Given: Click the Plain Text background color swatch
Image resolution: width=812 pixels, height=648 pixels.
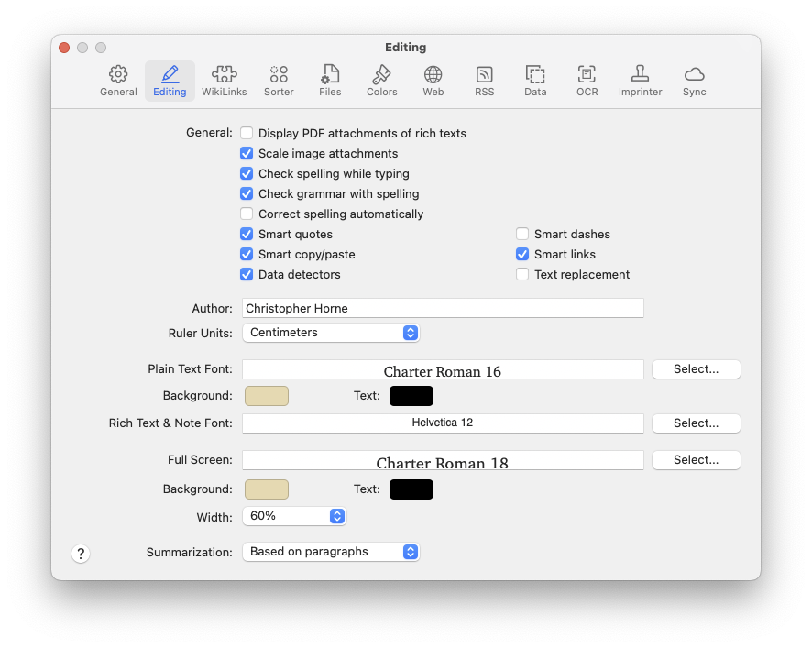Looking at the screenshot, I should pyautogui.click(x=266, y=396).
